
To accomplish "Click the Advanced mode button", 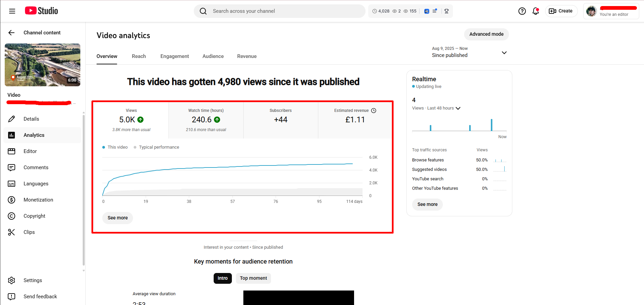I will 486,34.
